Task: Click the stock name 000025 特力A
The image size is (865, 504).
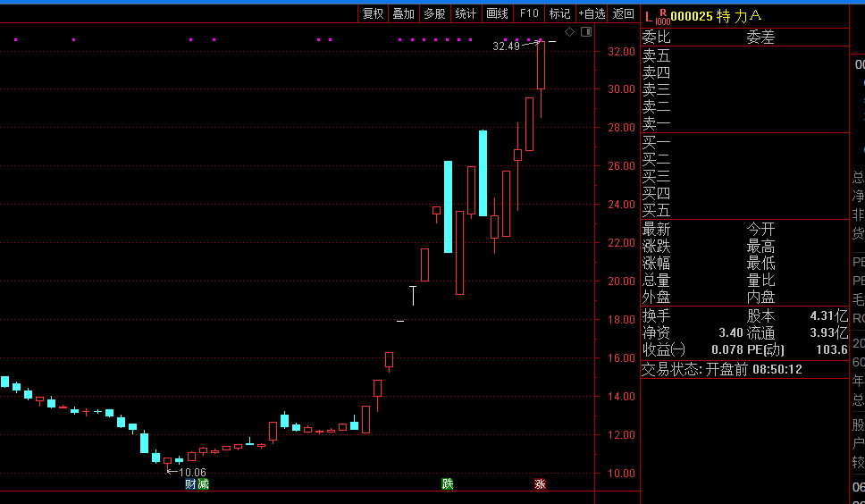Action: click(716, 15)
